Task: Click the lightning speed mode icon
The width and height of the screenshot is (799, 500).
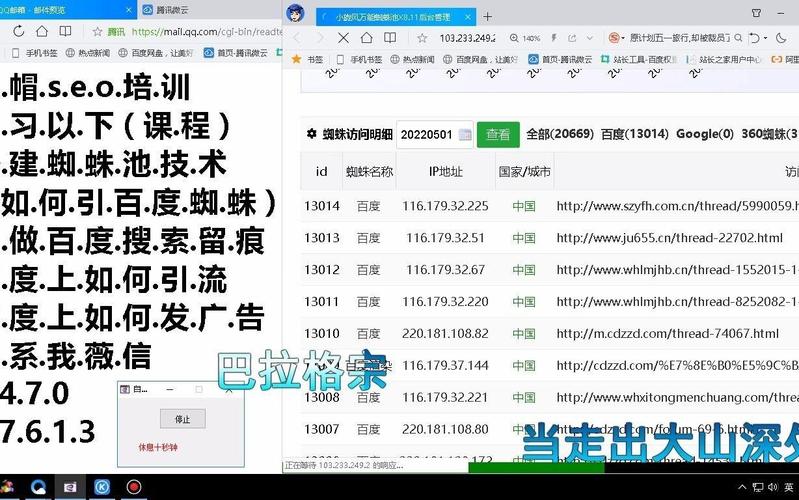Action: [x=554, y=38]
